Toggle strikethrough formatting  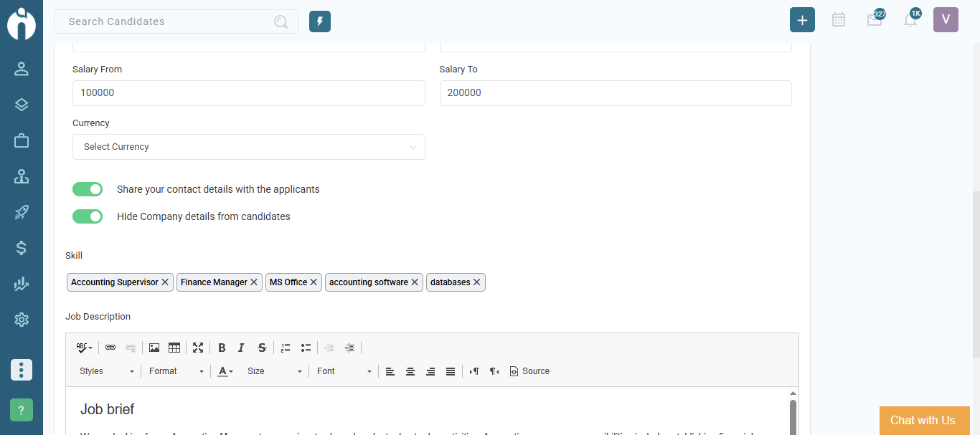(262, 348)
